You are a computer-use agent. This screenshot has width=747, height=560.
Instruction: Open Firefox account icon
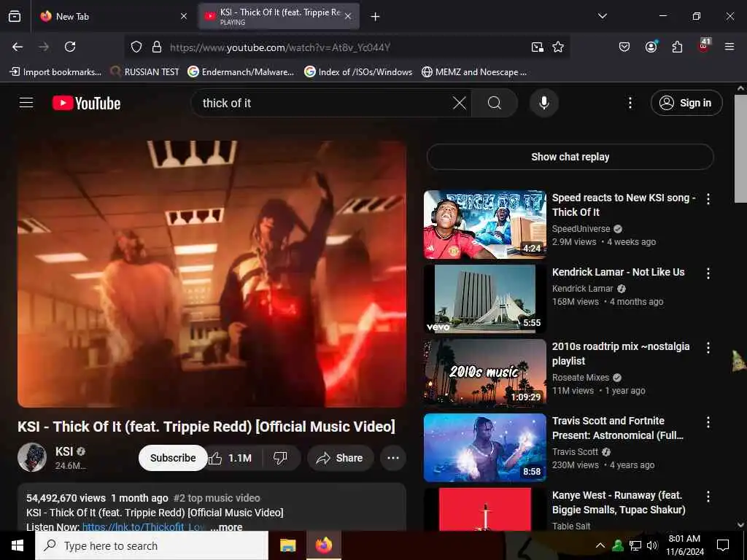(651, 47)
